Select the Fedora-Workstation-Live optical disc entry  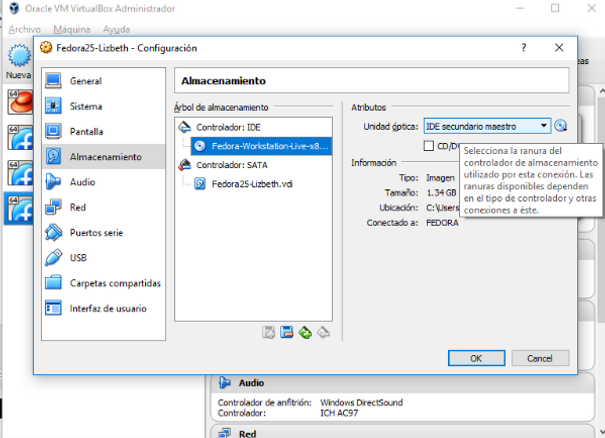(x=261, y=146)
